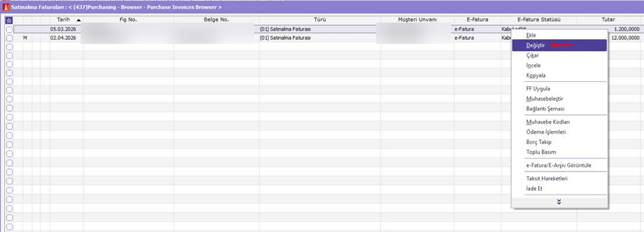Viewport: 644px width, 232px height.
Task: Click the Türü column header
Action: point(320,20)
